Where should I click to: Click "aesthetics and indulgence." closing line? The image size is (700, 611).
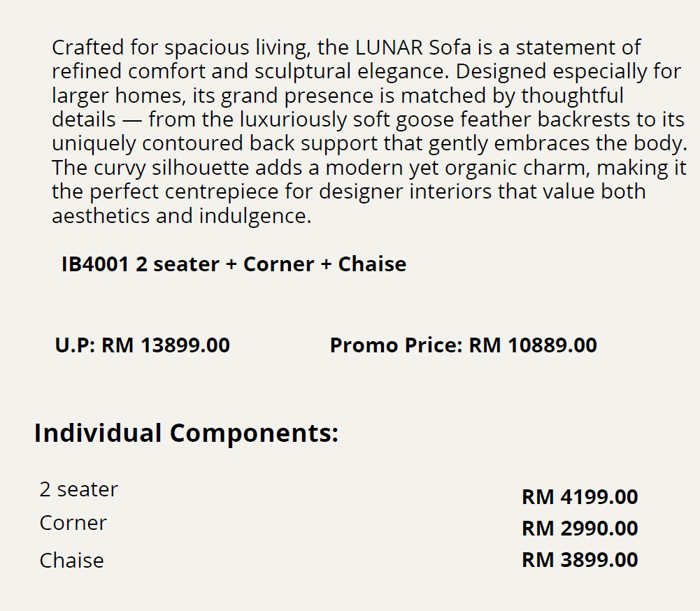pyautogui.click(x=181, y=216)
